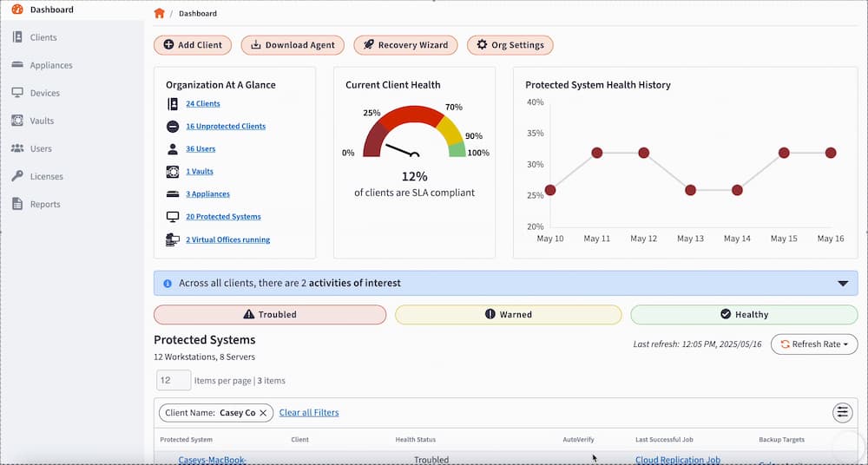This screenshot has height=465, width=868.
Task: Open the Clients sidebar section
Action: pos(43,37)
